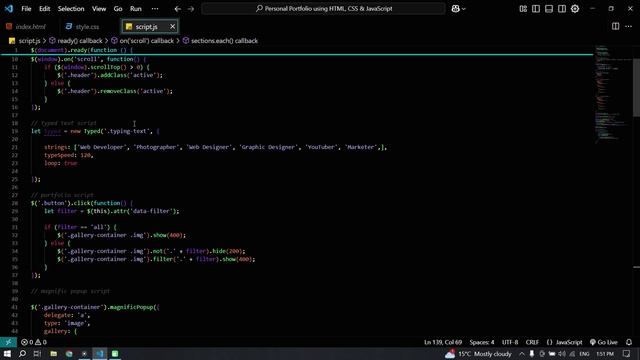Split the editor to the right
Viewport: 640px width, 360px height.
pyautogui.click(x=616, y=26)
